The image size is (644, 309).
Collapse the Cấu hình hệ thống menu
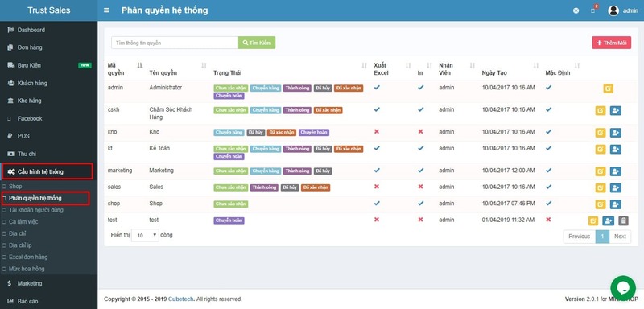tap(48, 171)
